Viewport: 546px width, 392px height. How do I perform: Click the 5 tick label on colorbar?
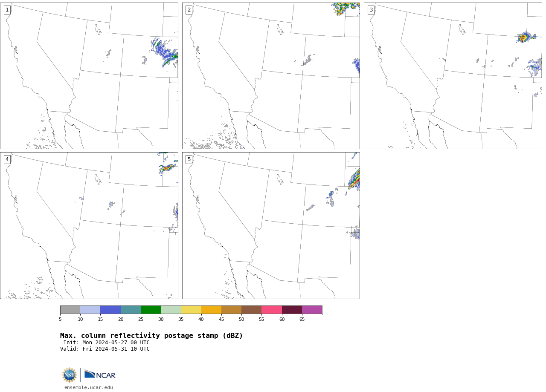60,319
